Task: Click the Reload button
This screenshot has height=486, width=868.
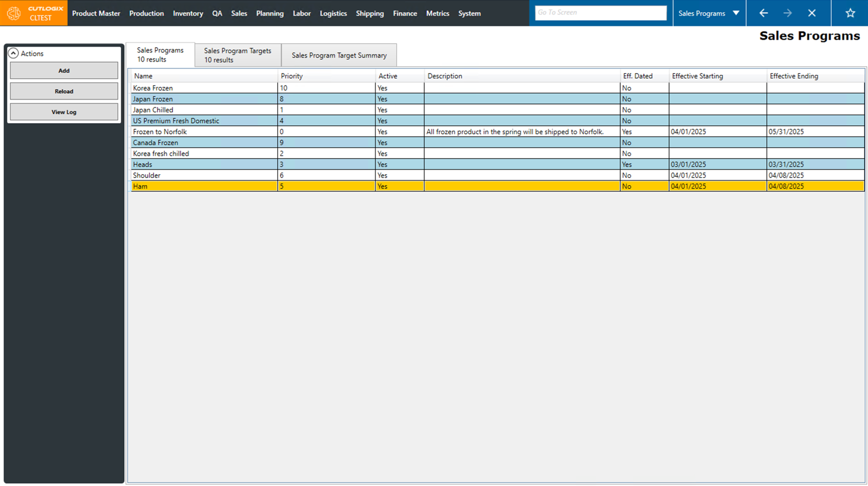Action: tap(63, 91)
